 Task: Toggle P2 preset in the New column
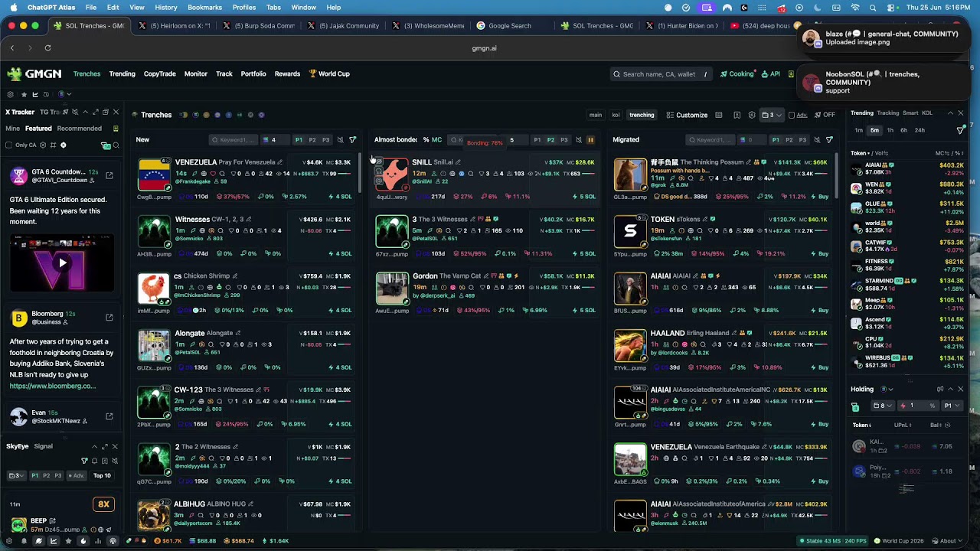312,140
